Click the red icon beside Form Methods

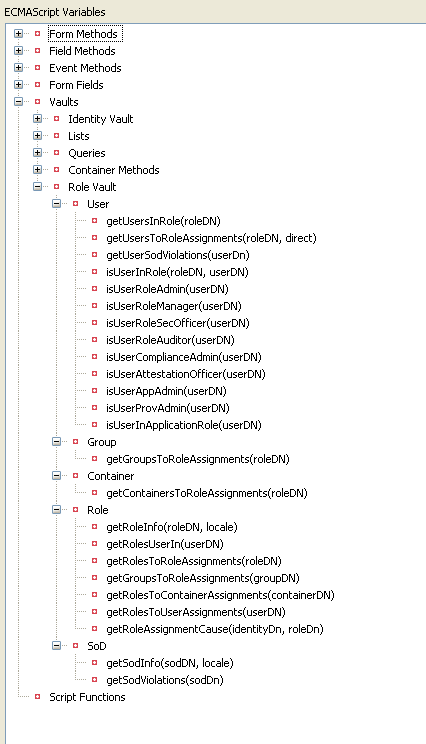pyautogui.click(x=37, y=34)
